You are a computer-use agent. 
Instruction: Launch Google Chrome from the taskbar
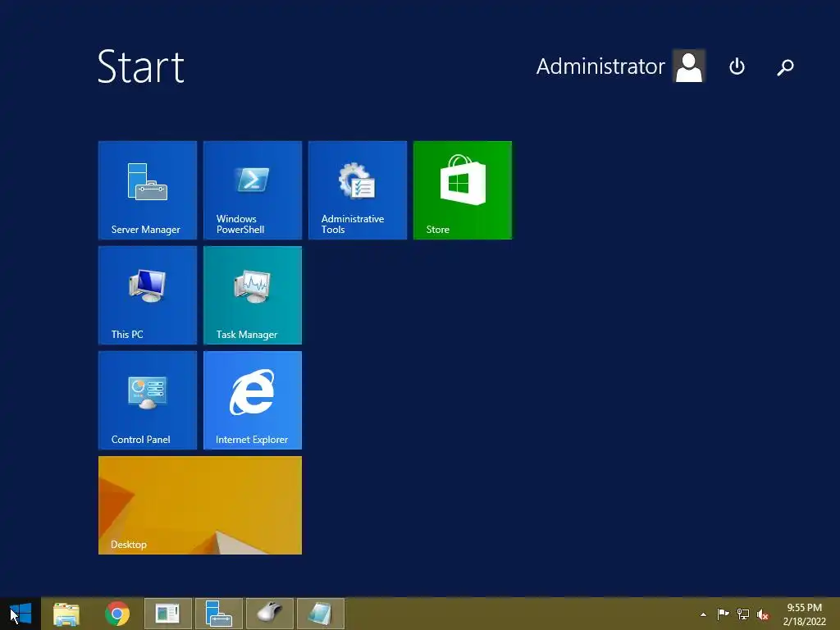[117, 614]
